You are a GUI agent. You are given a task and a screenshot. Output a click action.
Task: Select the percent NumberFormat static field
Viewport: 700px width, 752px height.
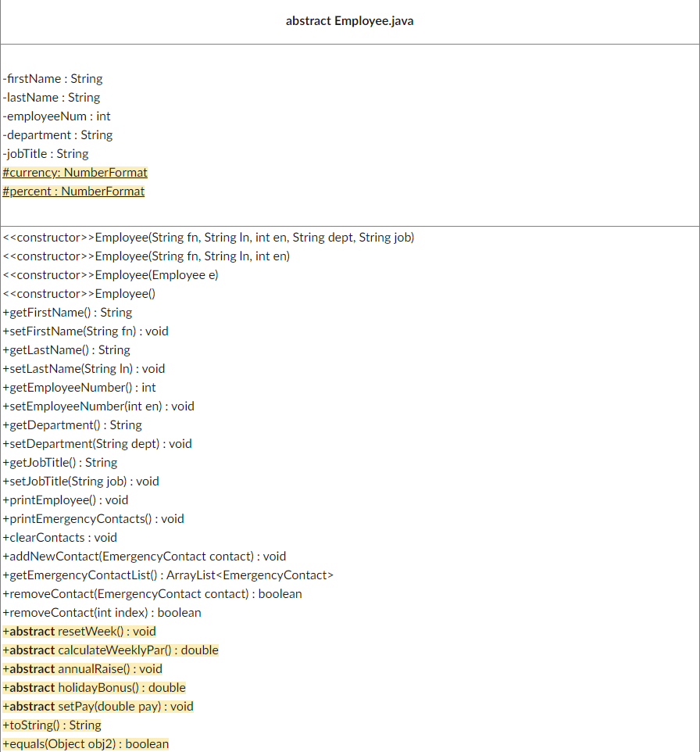73,191
